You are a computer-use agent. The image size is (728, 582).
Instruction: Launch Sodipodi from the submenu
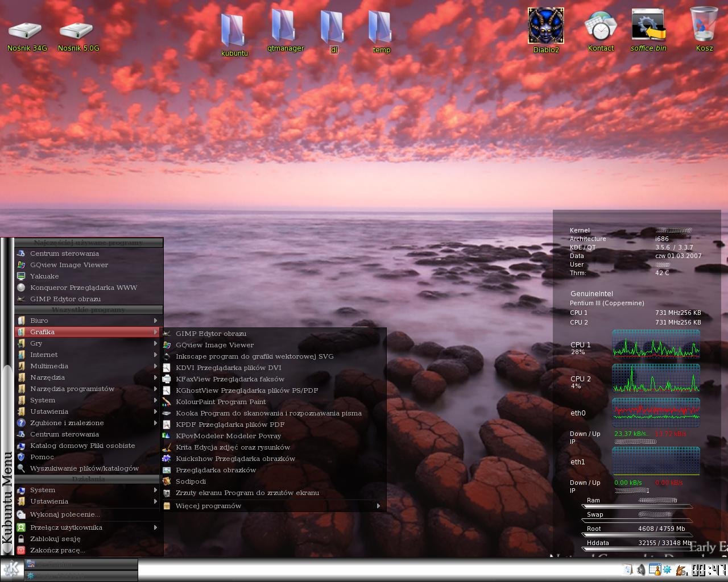click(274, 481)
